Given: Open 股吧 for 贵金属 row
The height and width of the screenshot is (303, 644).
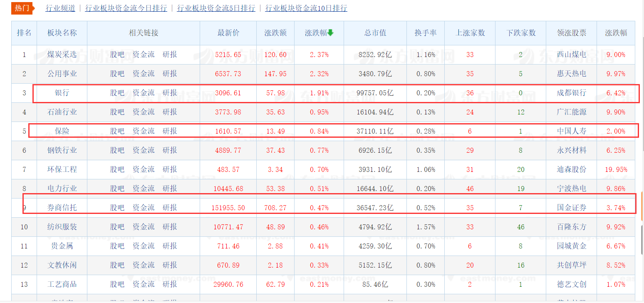Looking at the screenshot, I should coord(117,246).
